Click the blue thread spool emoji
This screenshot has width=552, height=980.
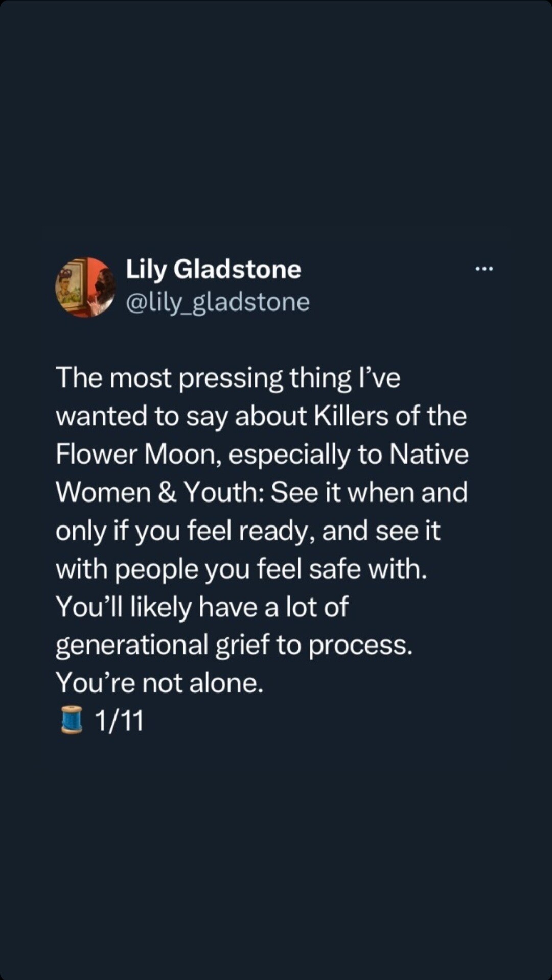point(72,720)
